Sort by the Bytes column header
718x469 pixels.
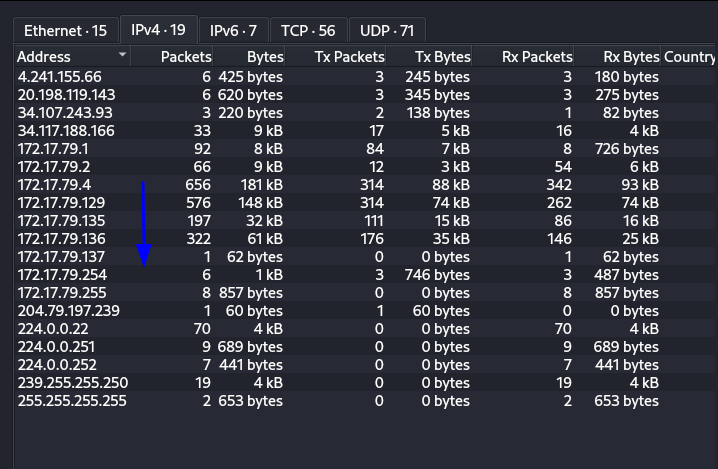[x=265, y=57]
